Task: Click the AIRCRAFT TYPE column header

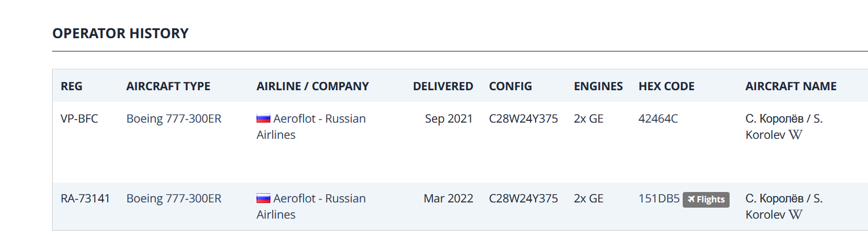Action: [x=168, y=87]
